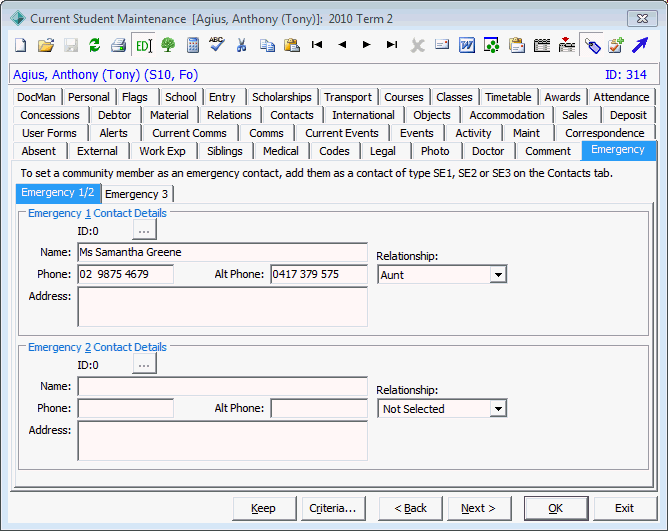Screen dimensions: 668x531
Task: Open the calculator icon
Action: (193, 45)
